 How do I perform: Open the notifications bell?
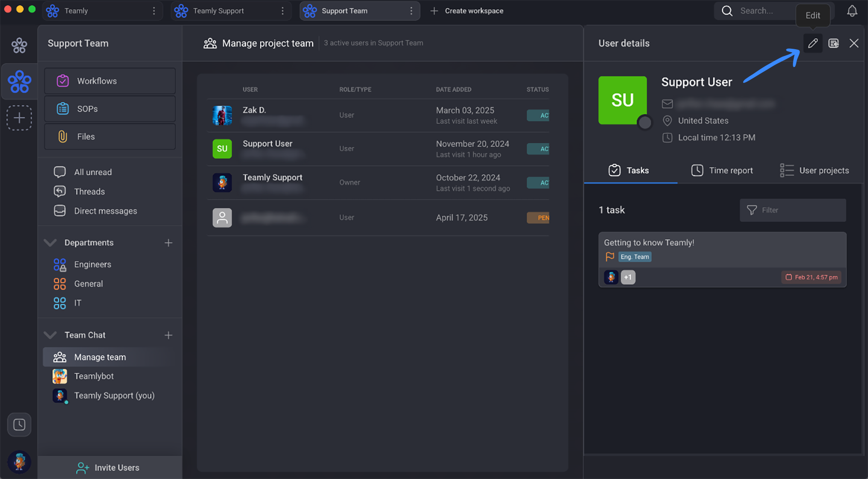[x=852, y=11]
